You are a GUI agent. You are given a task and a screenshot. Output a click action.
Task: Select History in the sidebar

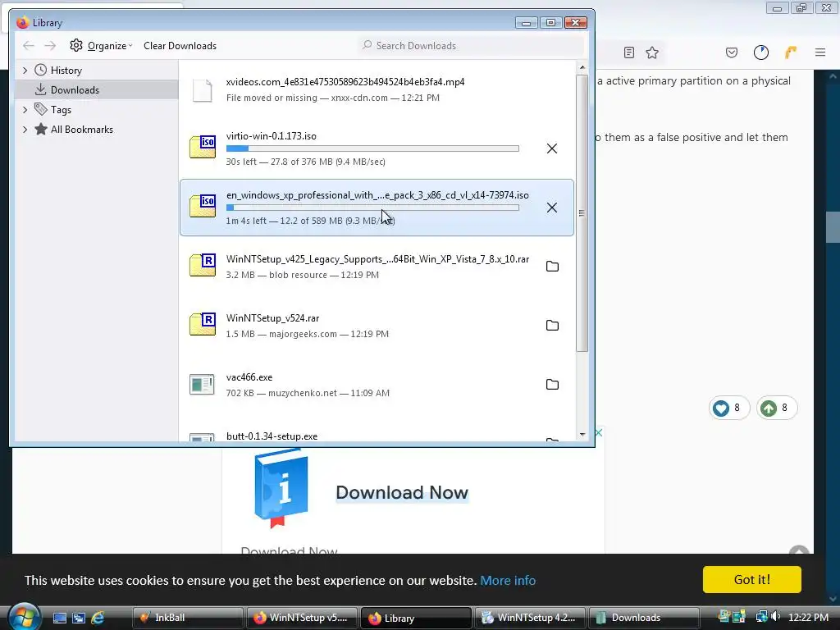66,71
